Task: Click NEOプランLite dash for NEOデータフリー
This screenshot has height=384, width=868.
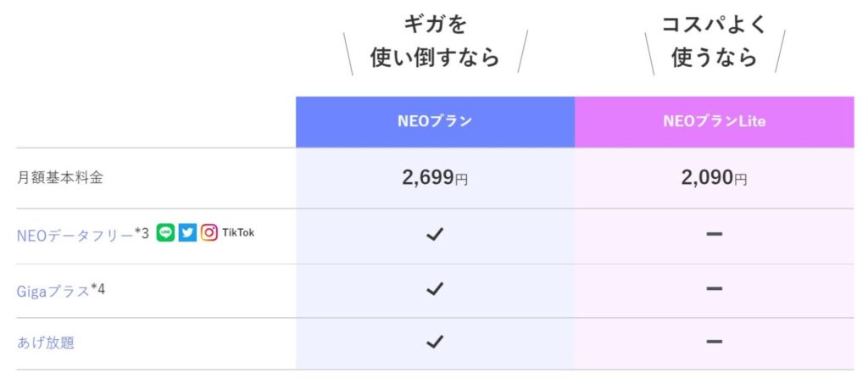Action: click(x=714, y=235)
